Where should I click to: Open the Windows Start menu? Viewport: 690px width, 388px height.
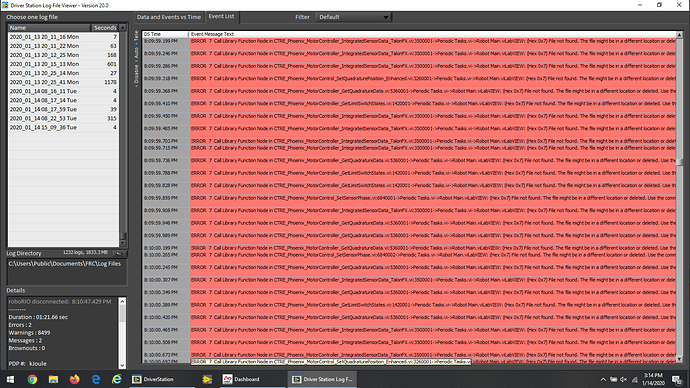point(11,379)
